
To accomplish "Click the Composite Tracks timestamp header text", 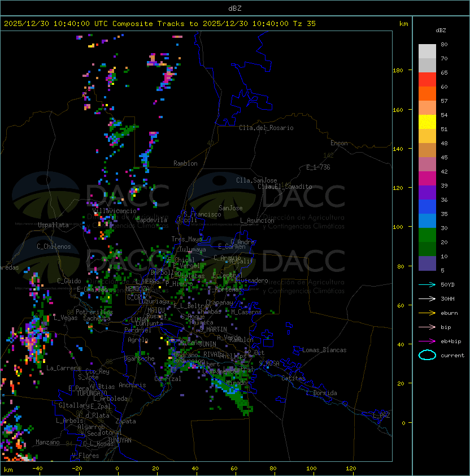I will coord(160,23).
